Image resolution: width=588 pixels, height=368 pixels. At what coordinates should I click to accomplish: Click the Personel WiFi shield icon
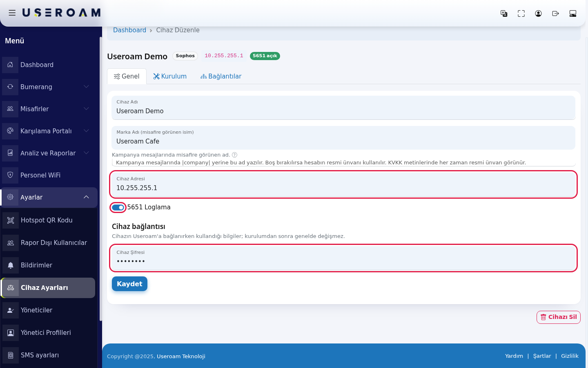tap(10, 175)
